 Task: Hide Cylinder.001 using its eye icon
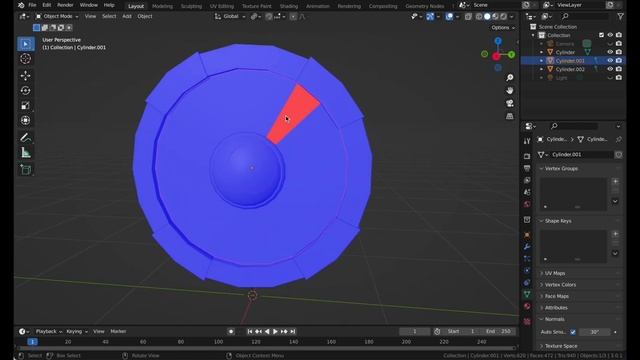click(x=610, y=60)
